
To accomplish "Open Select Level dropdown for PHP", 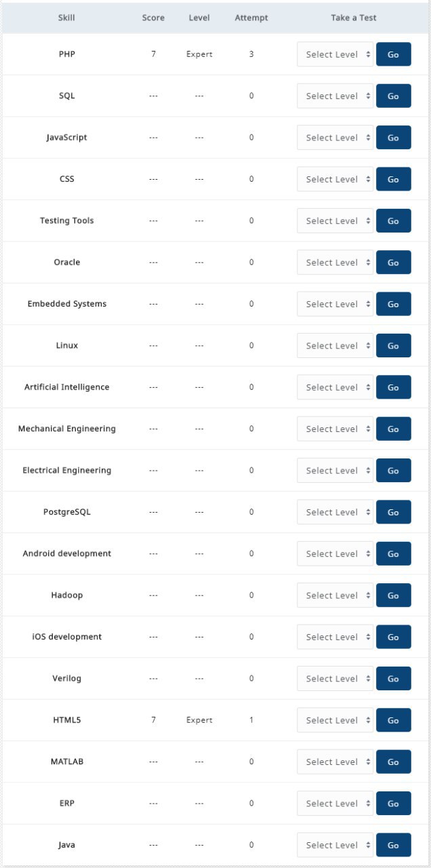I will point(335,54).
